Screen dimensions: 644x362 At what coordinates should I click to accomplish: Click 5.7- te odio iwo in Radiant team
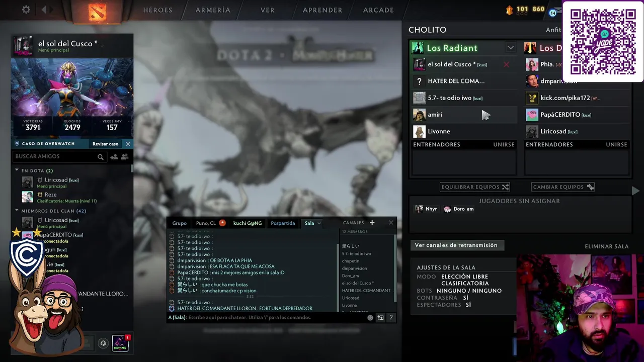(x=463, y=98)
